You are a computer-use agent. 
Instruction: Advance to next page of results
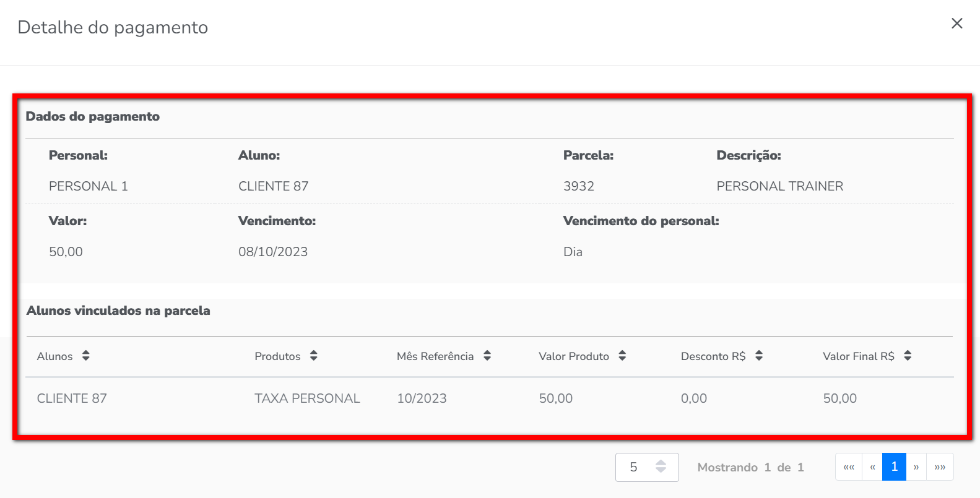pyautogui.click(x=916, y=467)
